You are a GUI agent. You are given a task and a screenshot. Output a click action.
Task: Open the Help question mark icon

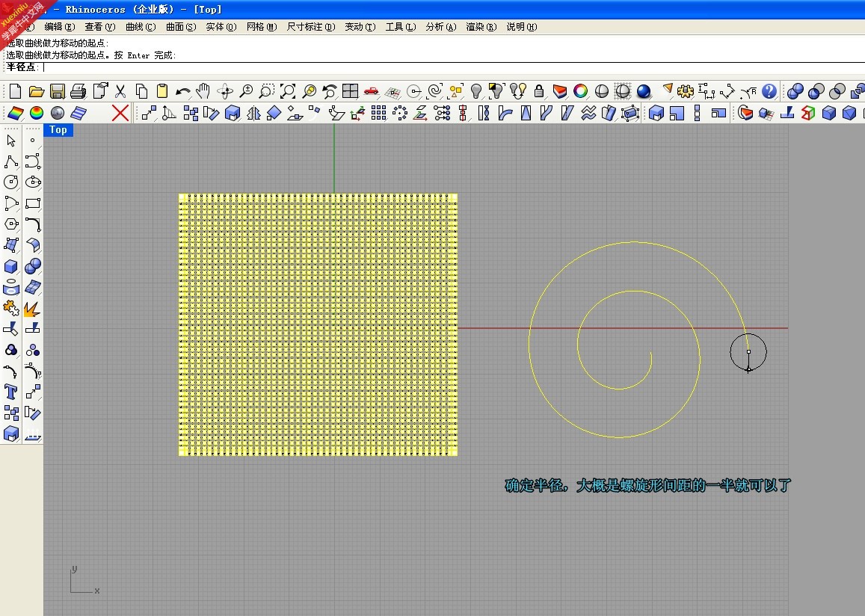[769, 91]
